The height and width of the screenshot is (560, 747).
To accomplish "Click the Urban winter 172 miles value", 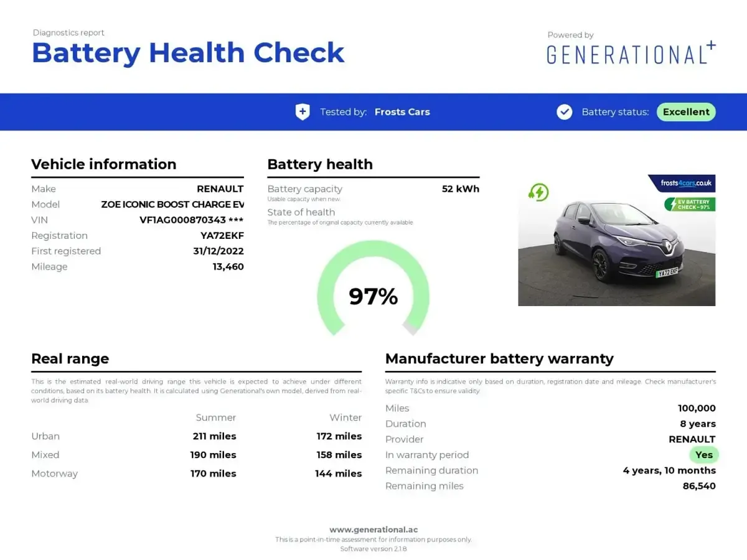I will tap(339, 436).
